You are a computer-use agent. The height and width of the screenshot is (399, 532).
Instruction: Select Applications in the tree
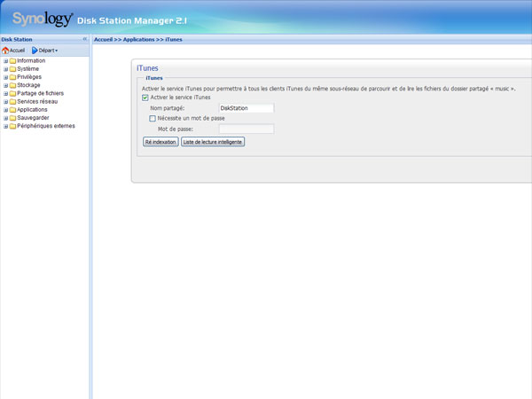[x=32, y=110]
